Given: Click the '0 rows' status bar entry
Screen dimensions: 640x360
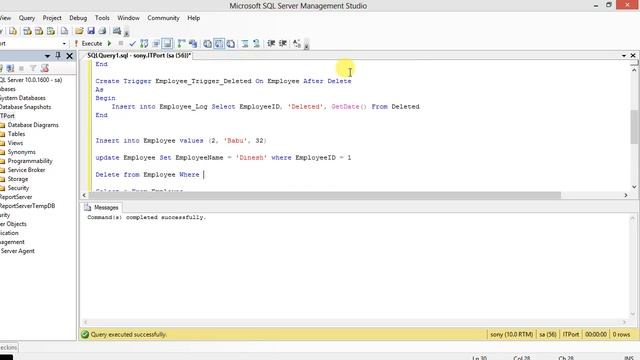Looking at the screenshot, I should coord(621,334).
